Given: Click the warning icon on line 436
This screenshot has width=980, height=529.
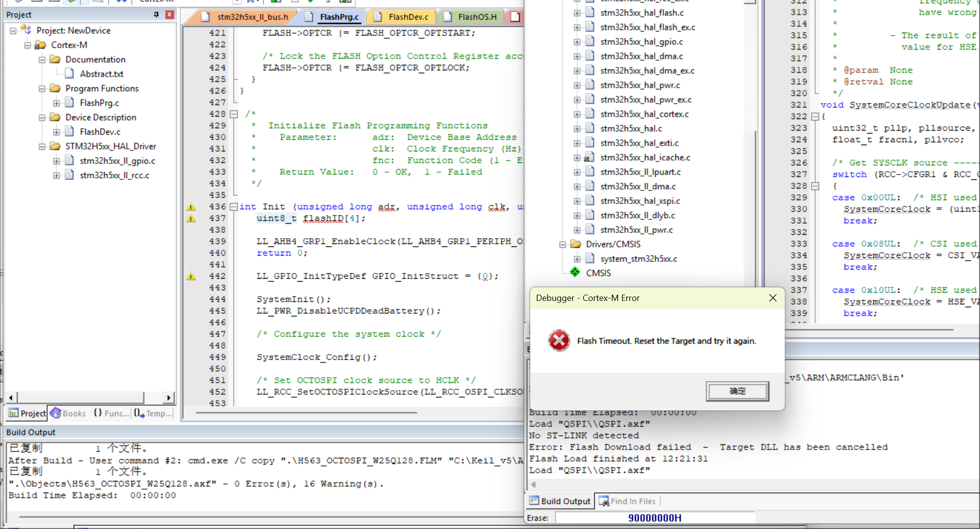Looking at the screenshot, I should [x=191, y=207].
